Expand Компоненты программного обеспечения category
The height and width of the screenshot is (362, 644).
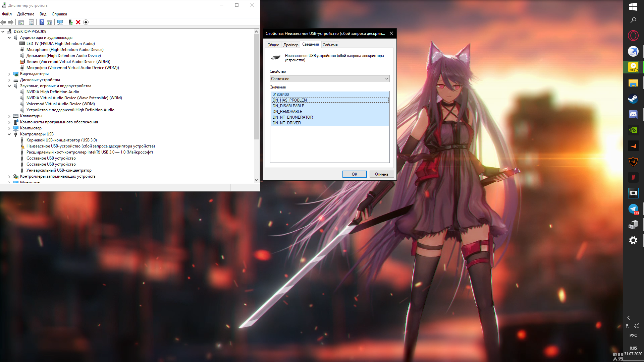[x=9, y=122]
